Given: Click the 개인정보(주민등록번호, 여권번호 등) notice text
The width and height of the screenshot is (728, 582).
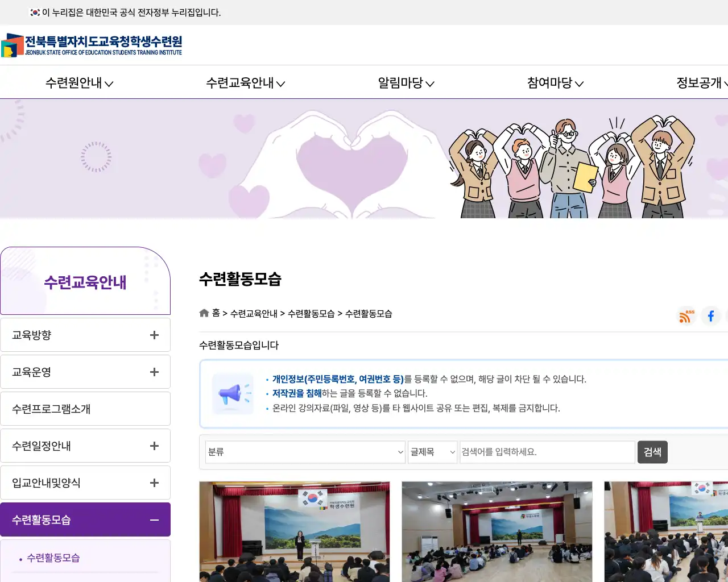Looking at the screenshot, I should (338, 379).
